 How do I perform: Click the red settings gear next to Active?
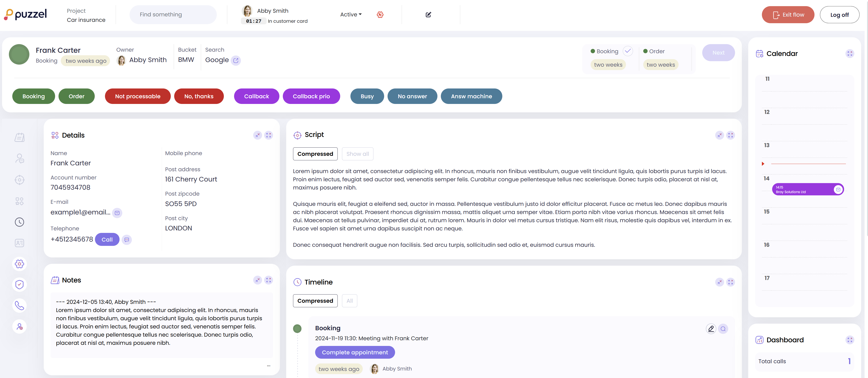tap(380, 15)
